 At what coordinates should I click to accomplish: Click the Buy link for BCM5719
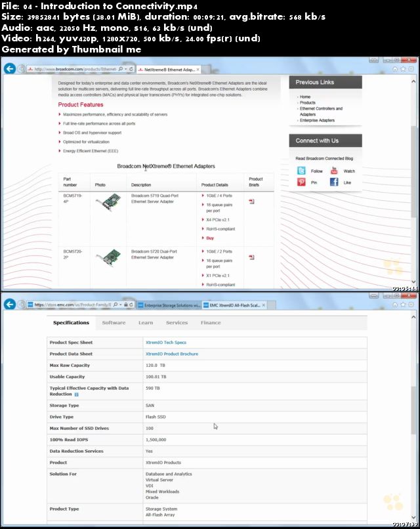210,238
